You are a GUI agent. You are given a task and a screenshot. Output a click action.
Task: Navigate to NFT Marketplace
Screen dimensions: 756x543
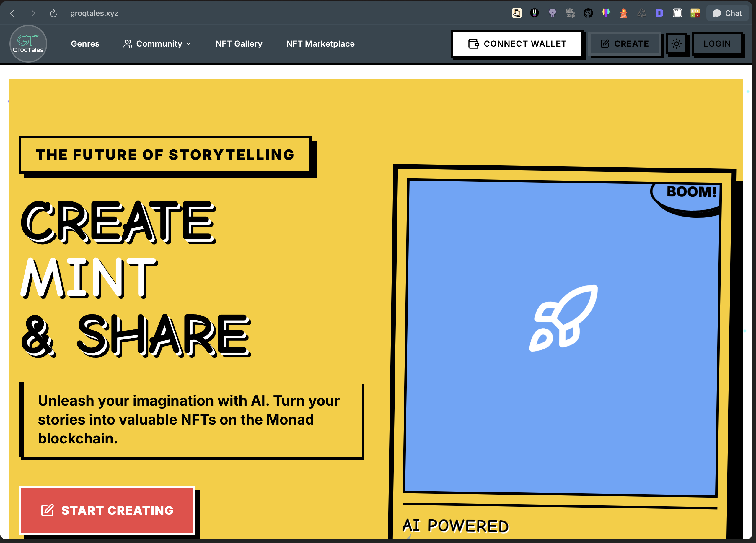click(320, 44)
